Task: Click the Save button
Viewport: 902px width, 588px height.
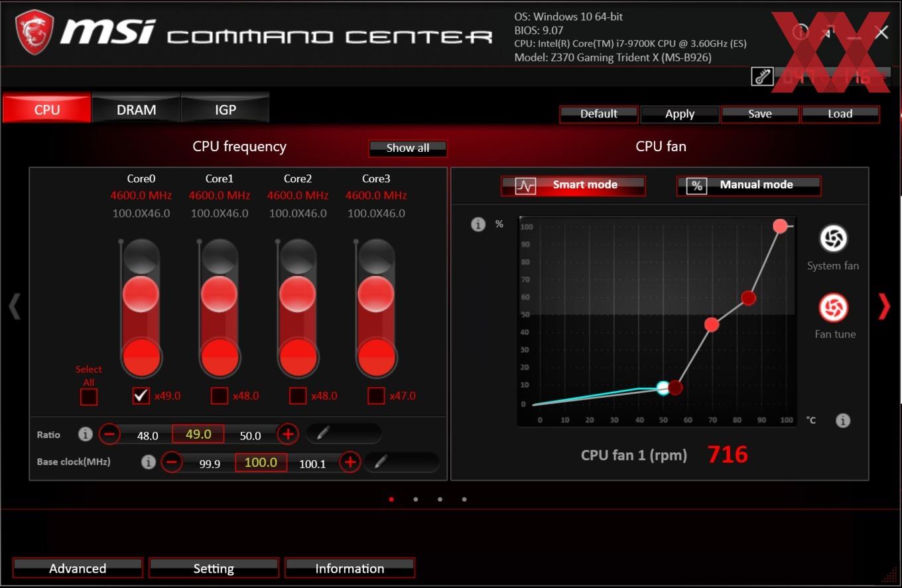Action: coord(760,114)
